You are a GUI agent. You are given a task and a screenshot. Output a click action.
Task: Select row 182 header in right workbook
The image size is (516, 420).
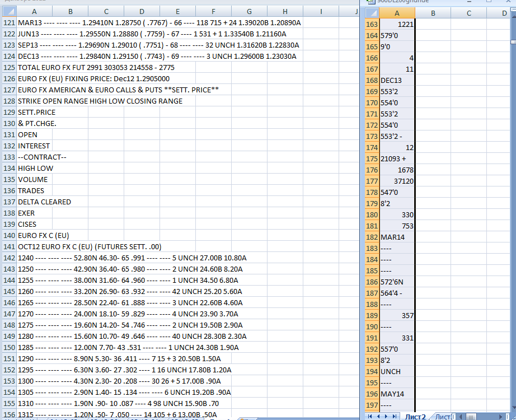coord(372,237)
